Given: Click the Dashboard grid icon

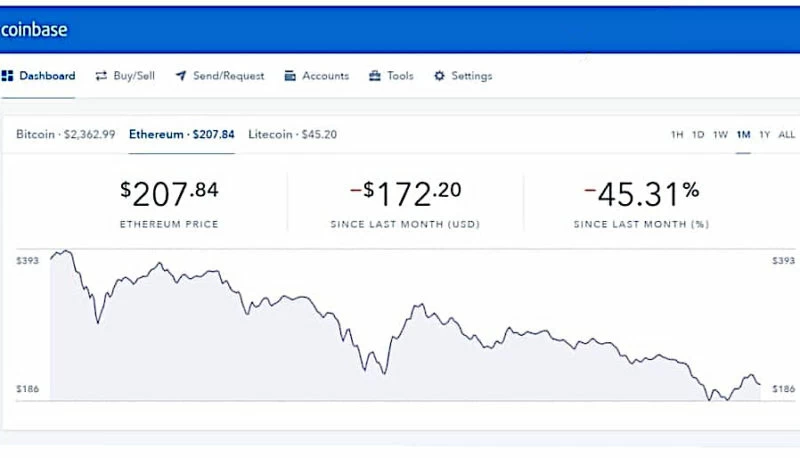Looking at the screenshot, I should pyautogui.click(x=8, y=76).
